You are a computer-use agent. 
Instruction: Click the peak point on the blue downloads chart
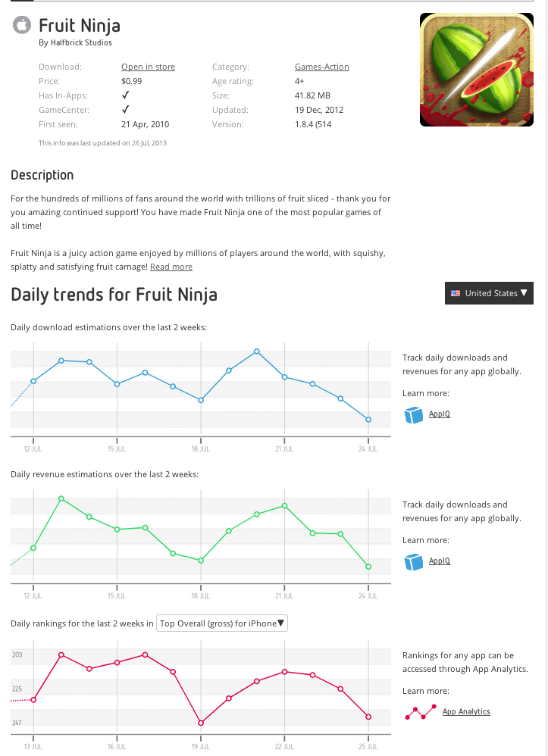pyautogui.click(x=257, y=351)
